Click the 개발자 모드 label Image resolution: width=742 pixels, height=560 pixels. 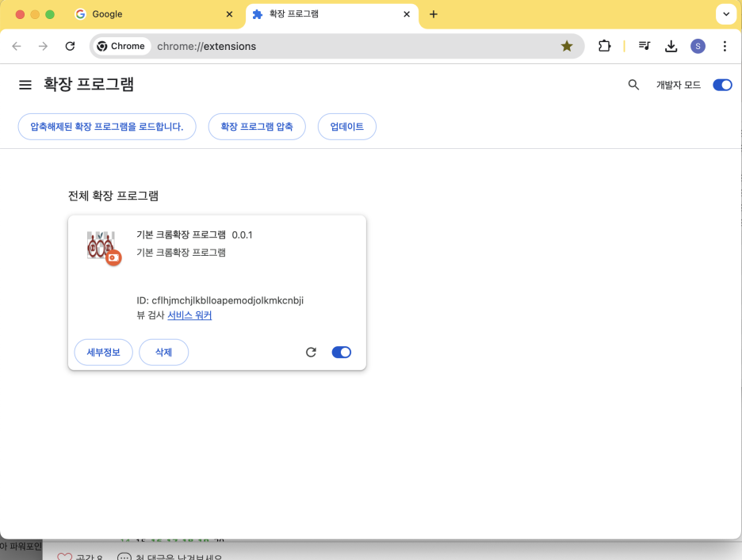(678, 85)
